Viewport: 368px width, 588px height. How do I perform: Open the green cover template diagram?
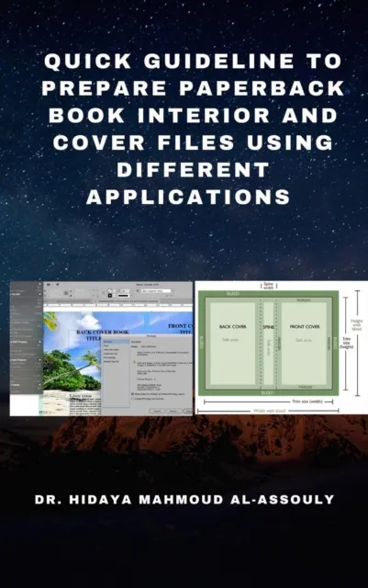282,347
